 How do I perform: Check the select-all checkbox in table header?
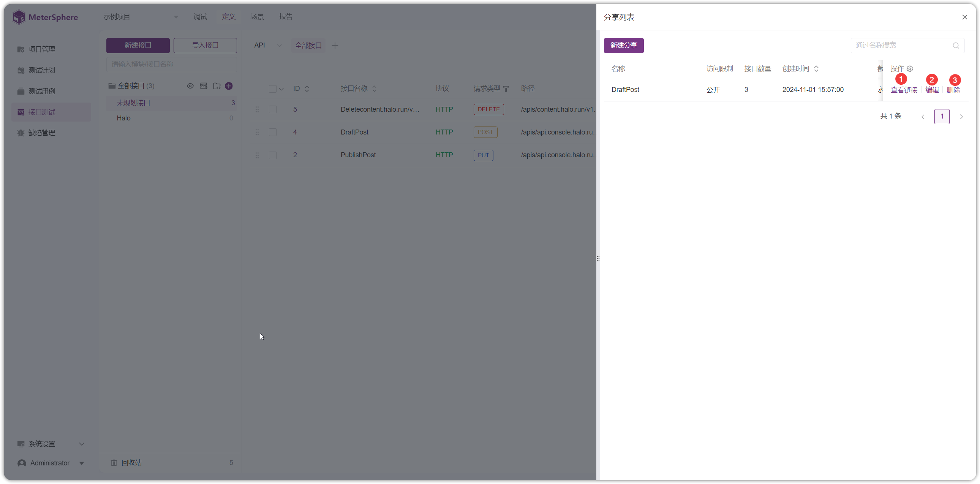[272, 89]
